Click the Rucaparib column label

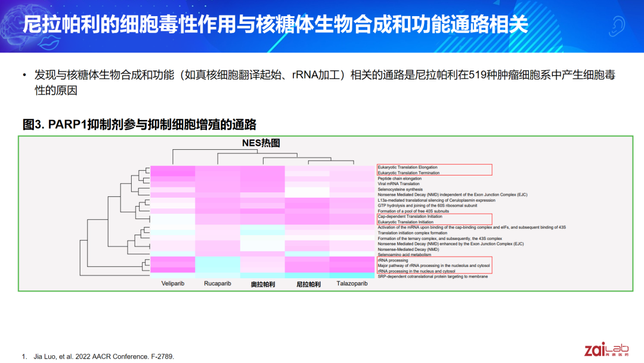click(217, 283)
